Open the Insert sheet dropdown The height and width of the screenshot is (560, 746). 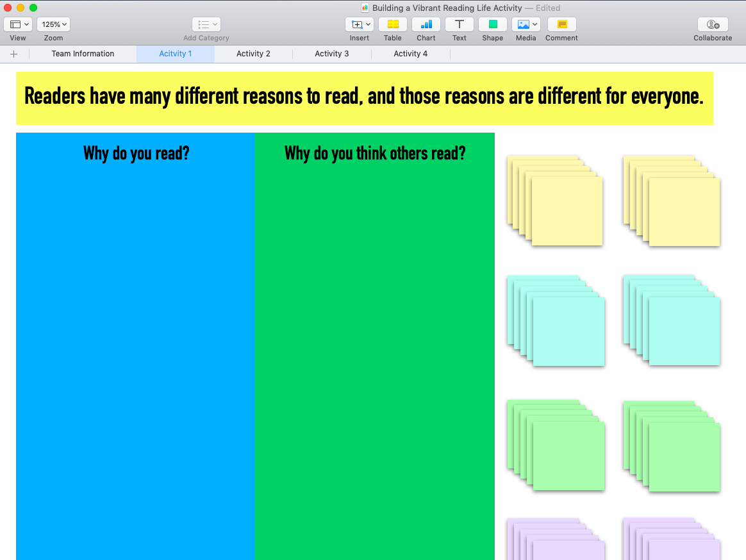359,24
